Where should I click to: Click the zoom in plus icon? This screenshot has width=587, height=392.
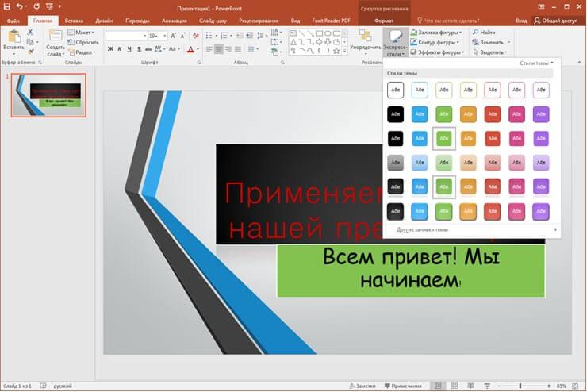(x=548, y=386)
